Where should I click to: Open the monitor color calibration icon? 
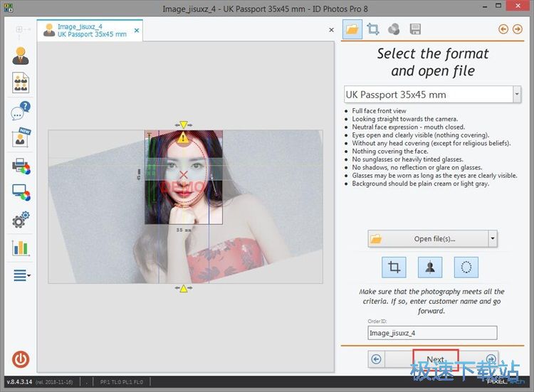pos(21,193)
